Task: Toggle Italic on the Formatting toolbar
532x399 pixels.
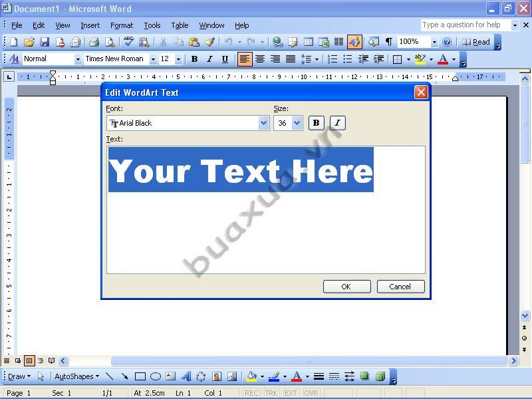Action: tap(209, 59)
